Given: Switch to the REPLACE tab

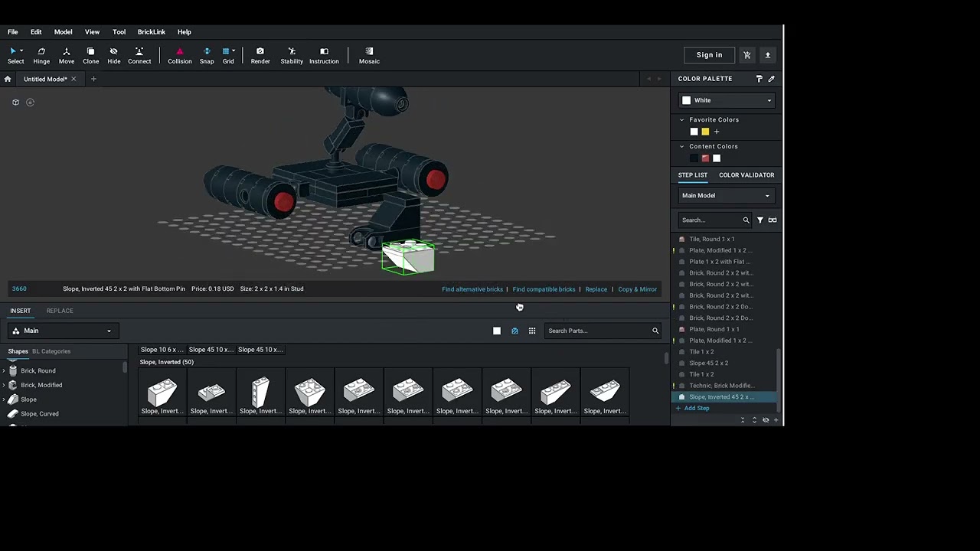Looking at the screenshot, I should 60,311.
